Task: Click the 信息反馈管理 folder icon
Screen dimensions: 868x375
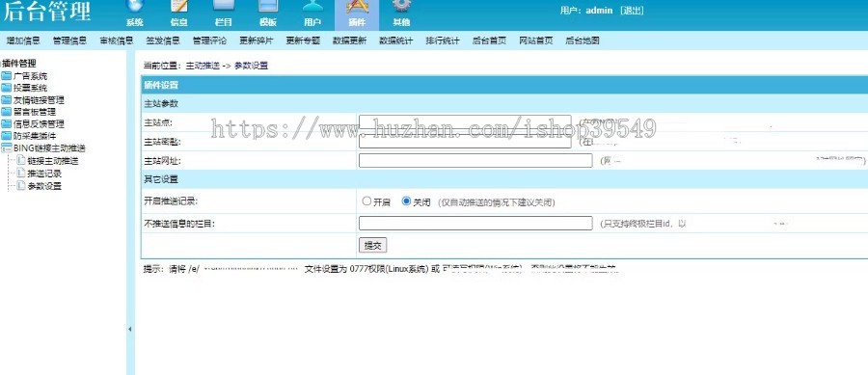Action: (x=6, y=124)
